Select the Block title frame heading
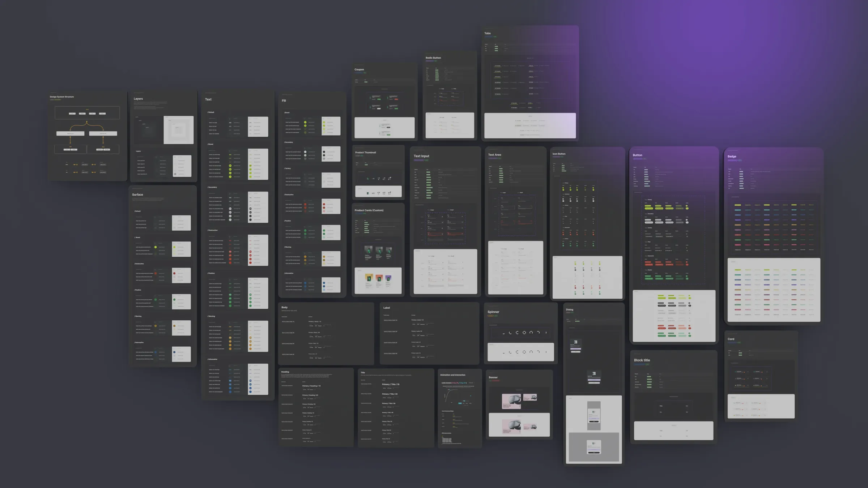The image size is (868, 488). (642, 360)
